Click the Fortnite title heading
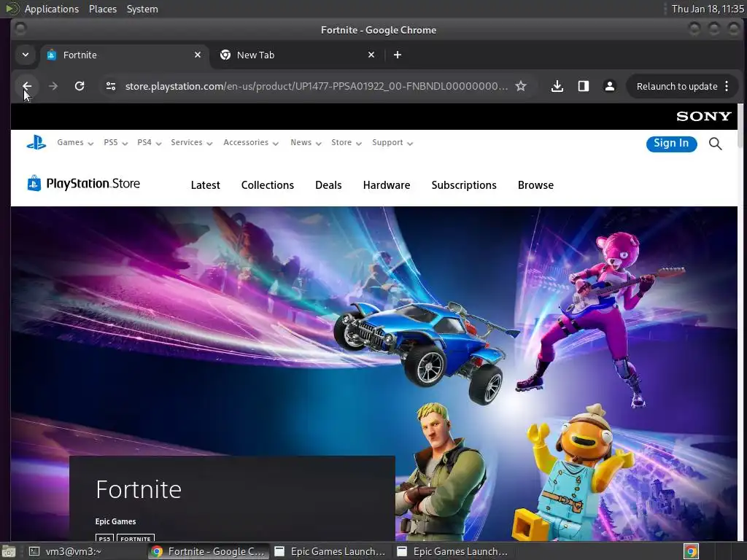The height and width of the screenshot is (560, 747). 139,489
